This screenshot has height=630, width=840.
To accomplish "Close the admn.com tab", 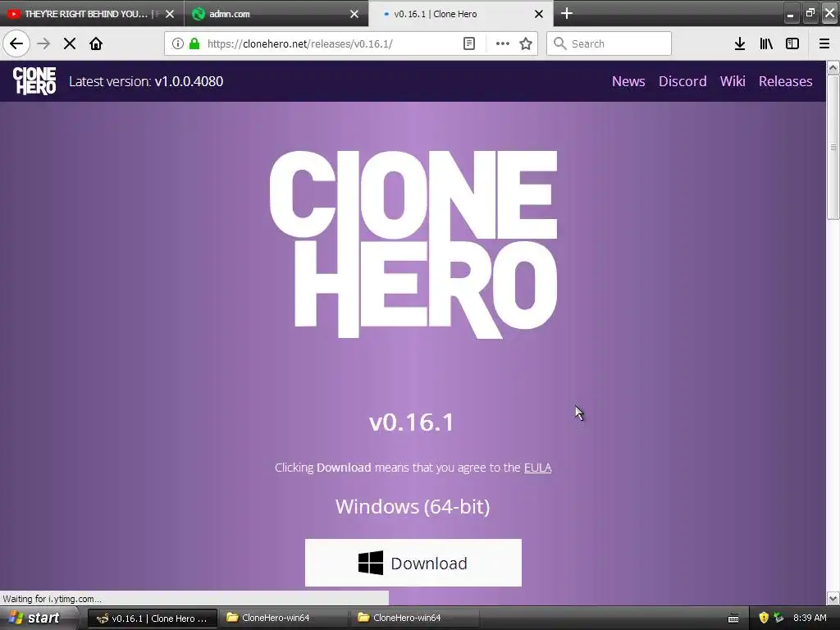I will tap(354, 14).
